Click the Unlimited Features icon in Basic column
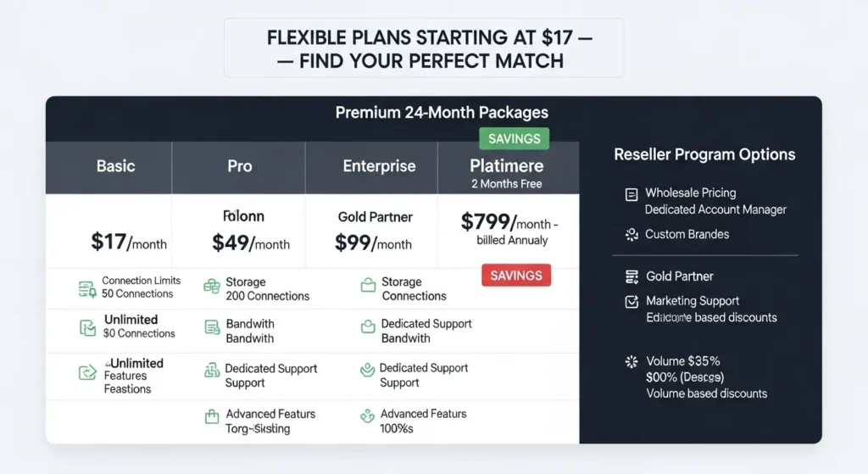 (x=87, y=371)
